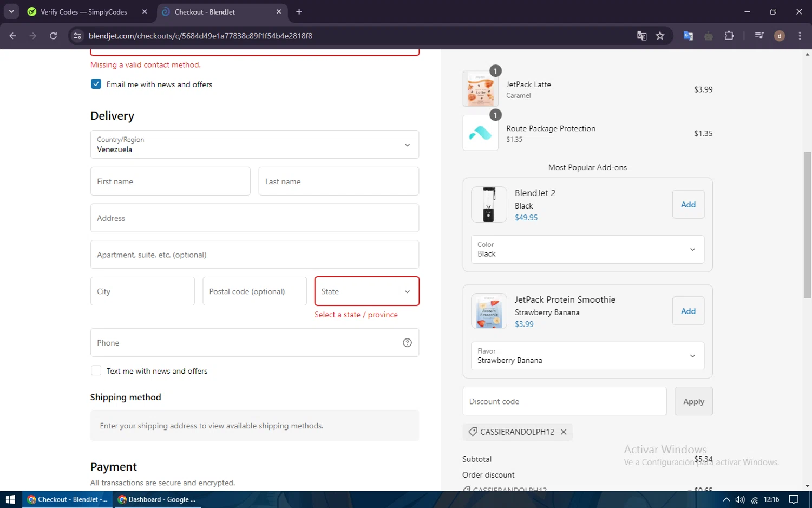Click the Route Package Protection logo
This screenshot has width=812, height=508.
(x=481, y=133)
